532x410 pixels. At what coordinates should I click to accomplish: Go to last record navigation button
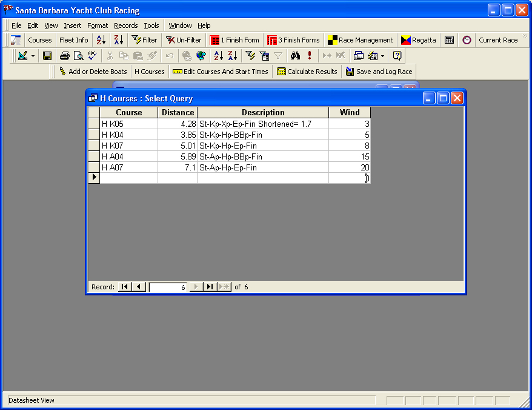[210, 287]
